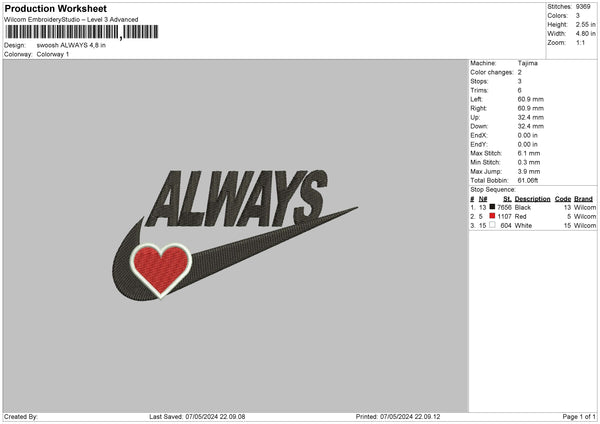Viewport: 600px width, 424px height.
Task: Click the 'Production Worksheet' title
Action: tap(55, 8)
